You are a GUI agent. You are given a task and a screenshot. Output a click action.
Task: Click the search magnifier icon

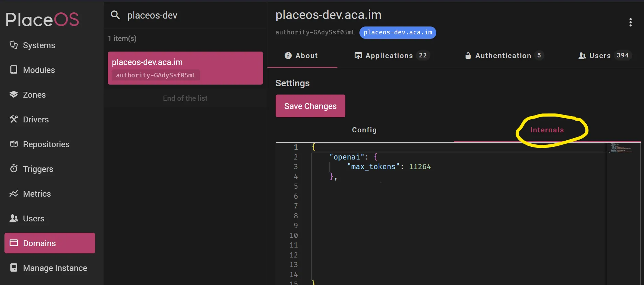click(115, 15)
